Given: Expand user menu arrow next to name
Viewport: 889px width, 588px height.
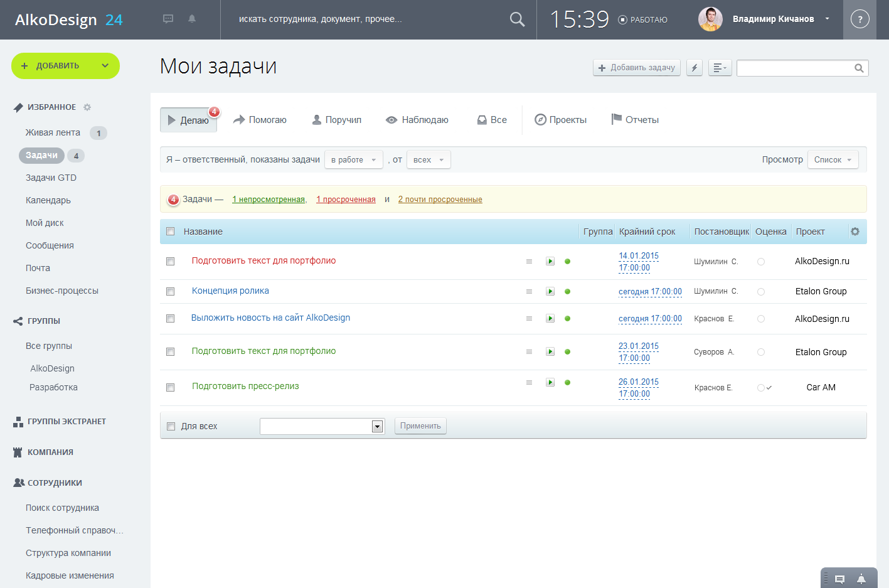Looking at the screenshot, I should tap(827, 19).
